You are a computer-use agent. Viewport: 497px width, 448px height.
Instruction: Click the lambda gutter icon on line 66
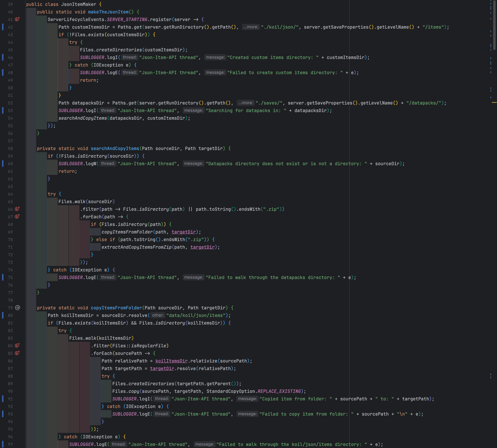click(17, 209)
